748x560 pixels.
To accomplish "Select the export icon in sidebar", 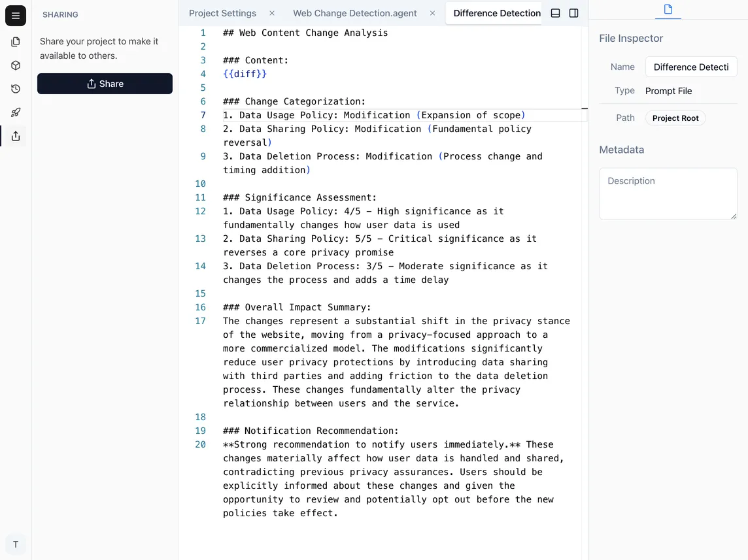I will pos(16,136).
